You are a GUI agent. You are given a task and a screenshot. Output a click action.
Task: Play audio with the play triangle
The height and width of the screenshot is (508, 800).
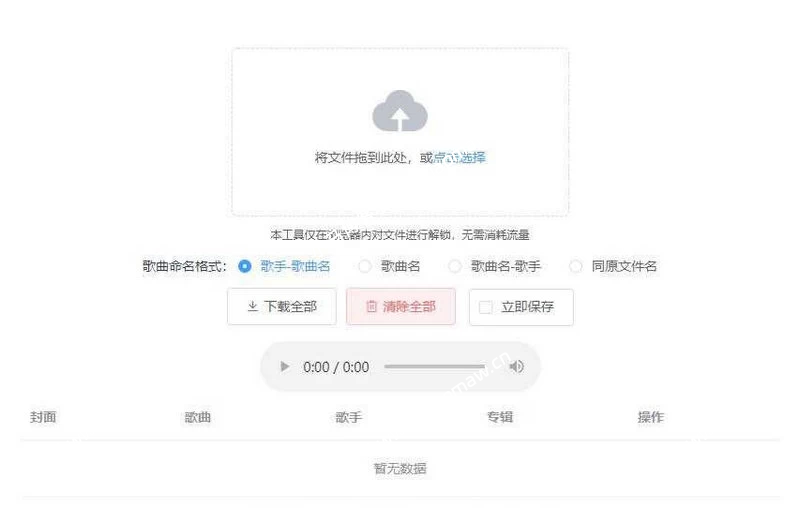click(x=285, y=367)
